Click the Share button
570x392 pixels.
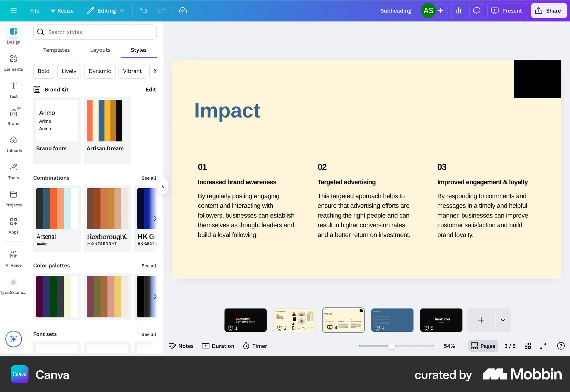549,11
